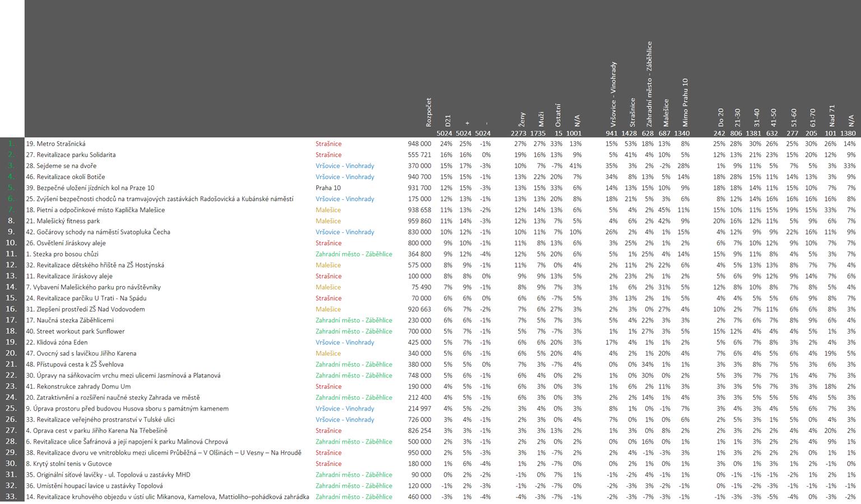Viewport: 861px width, 504px height.
Task: Select '14. Revitalizace kruhového objezdu' project row
Action: (x=167, y=497)
